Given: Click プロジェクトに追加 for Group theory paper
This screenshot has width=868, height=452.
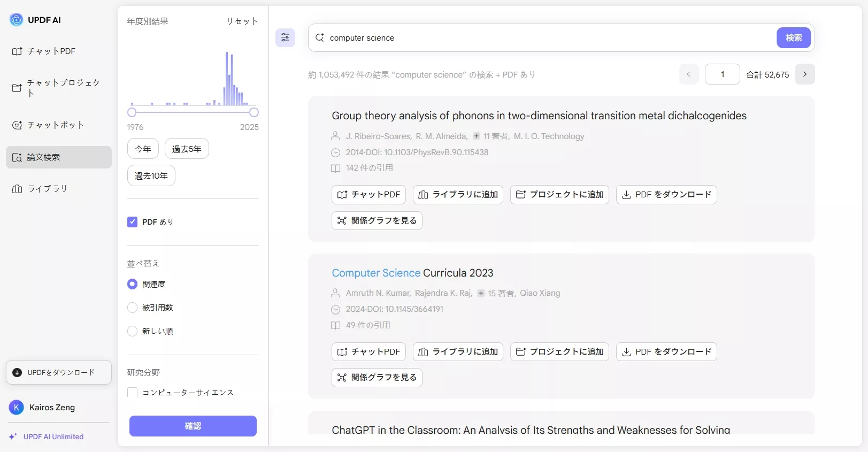Looking at the screenshot, I should [x=559, y=195].
